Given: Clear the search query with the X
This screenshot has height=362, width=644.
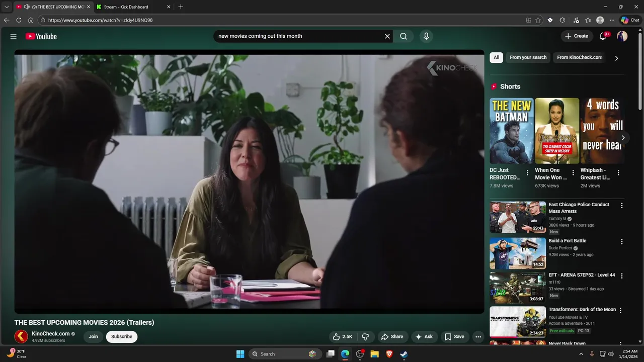Looking at the screenshot, I should (387, 36).
